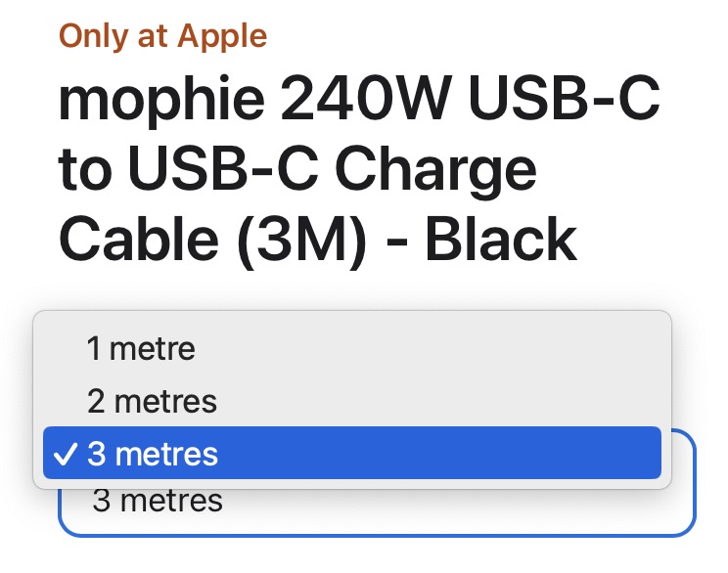
Task: Click the tick mark in the dropdown
Action: pos(66,454)
